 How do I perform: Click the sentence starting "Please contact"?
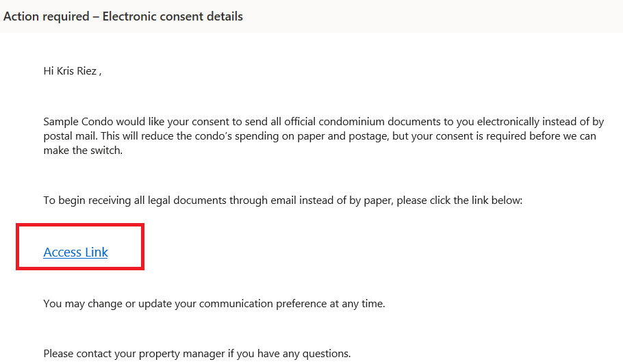click(x=196, y=354)
